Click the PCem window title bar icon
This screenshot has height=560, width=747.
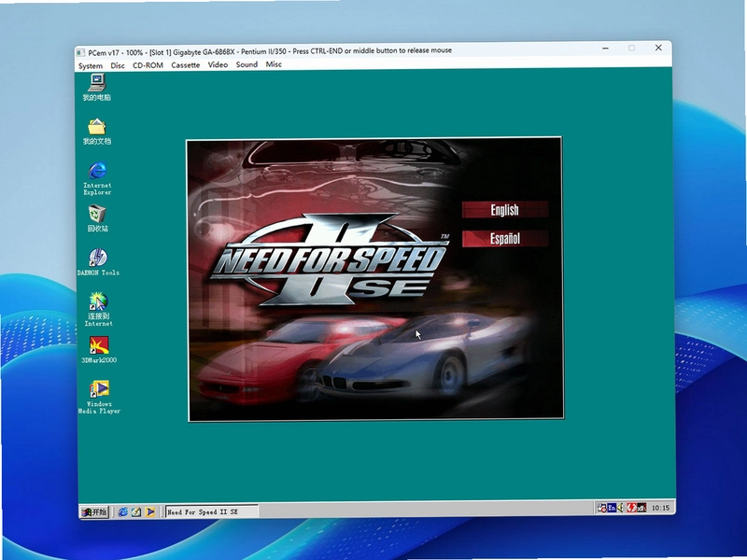point(81,52)
